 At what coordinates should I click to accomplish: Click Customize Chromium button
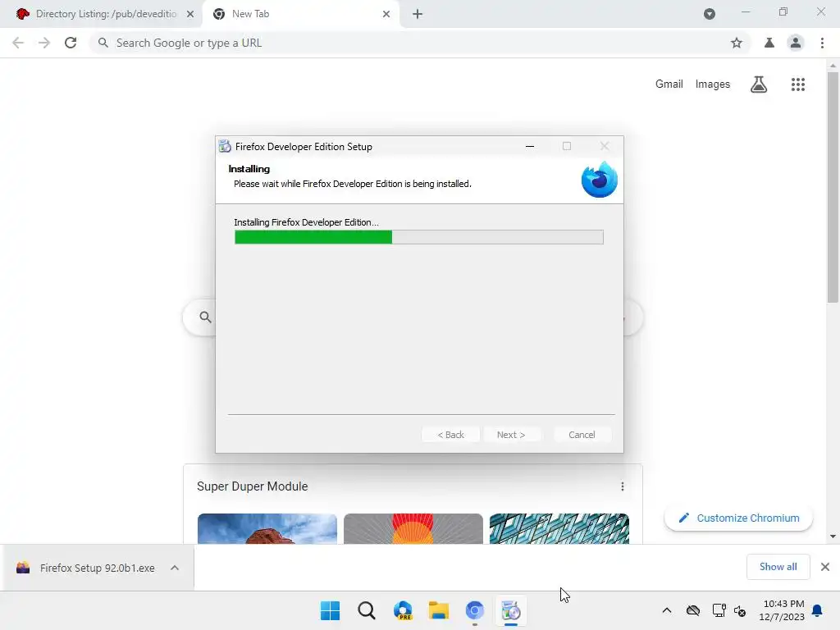point(739,518)
